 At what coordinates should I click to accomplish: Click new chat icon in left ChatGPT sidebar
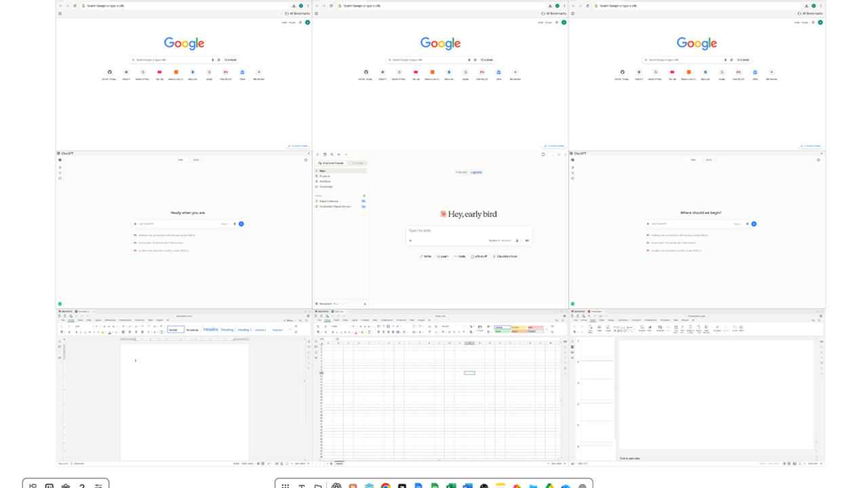(60, 167)
